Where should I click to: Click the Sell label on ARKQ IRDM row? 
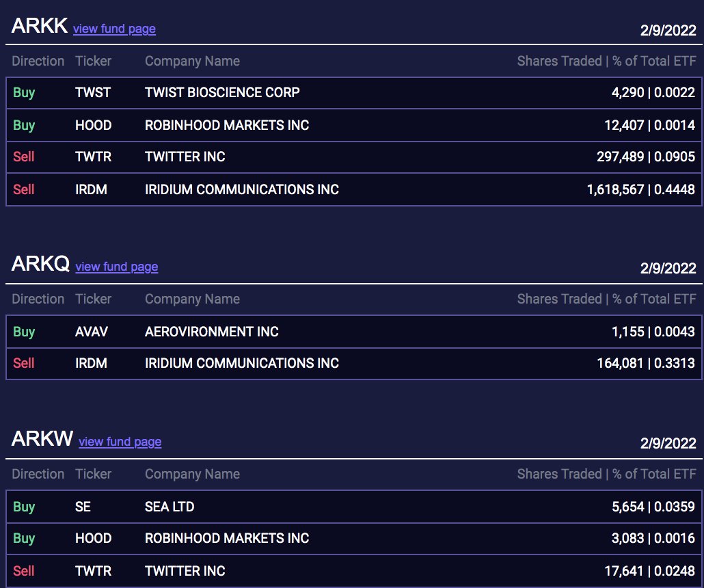(24, 364)
